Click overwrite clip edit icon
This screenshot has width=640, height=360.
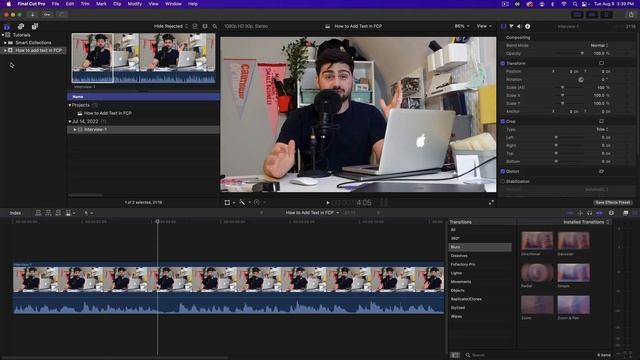[x=68, y=213]
